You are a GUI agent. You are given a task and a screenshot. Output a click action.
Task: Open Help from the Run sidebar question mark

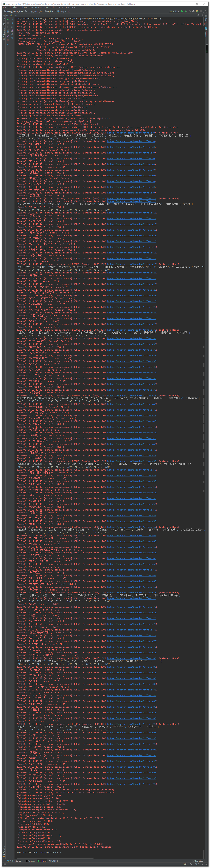point(8,44)
